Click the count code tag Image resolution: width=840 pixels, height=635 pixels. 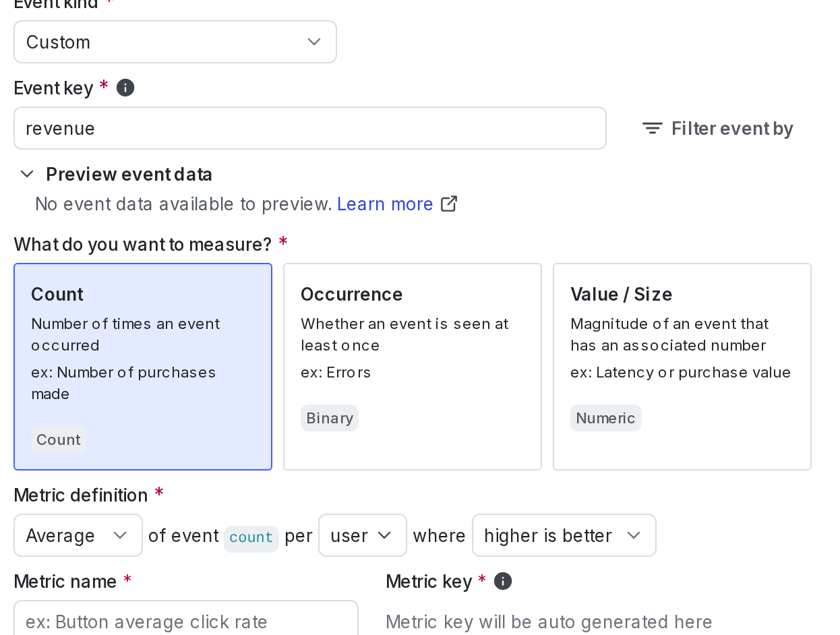(x=251, y=537)
